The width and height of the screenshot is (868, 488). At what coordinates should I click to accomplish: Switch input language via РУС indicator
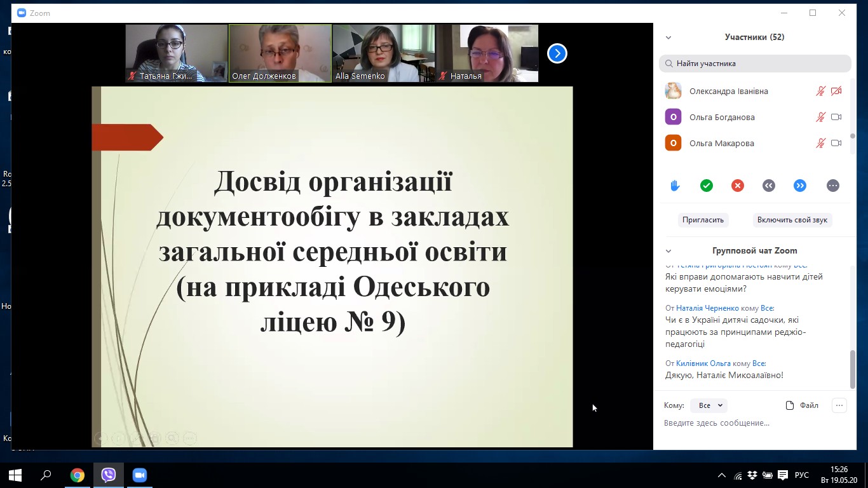coord(802,475)
